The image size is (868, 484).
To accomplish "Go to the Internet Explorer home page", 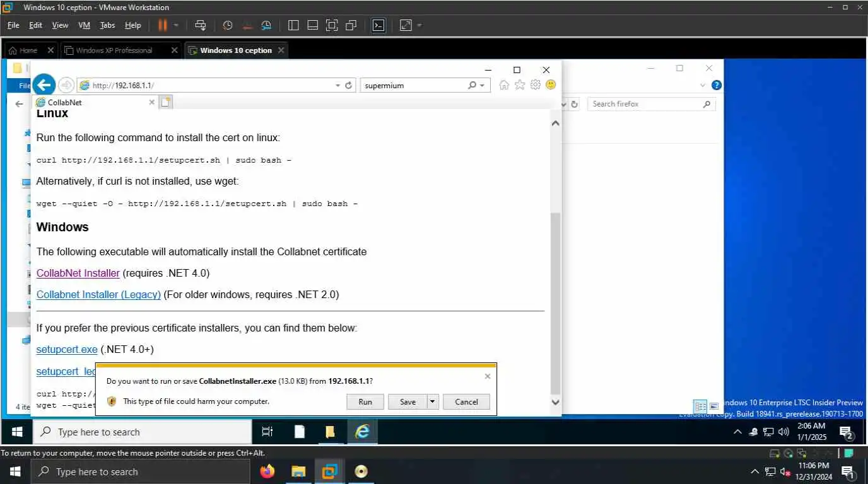I will 504,85.
